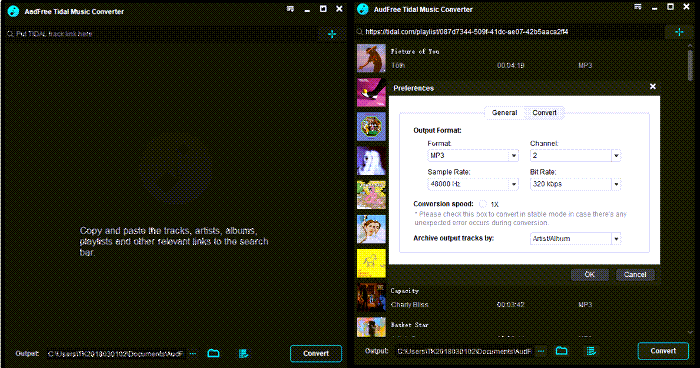Screen dimensions: 700x368
Task: Select the yellow album cover thumbnail
Action: point(371,263)
